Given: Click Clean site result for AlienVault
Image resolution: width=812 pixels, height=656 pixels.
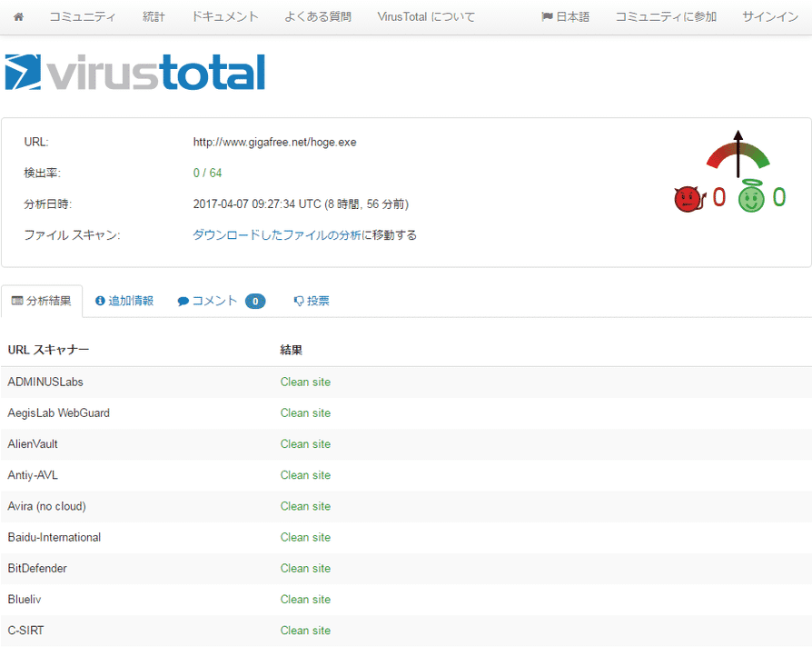Looking at the screenshot, I should pyautogui.click(x=305, y=444).
